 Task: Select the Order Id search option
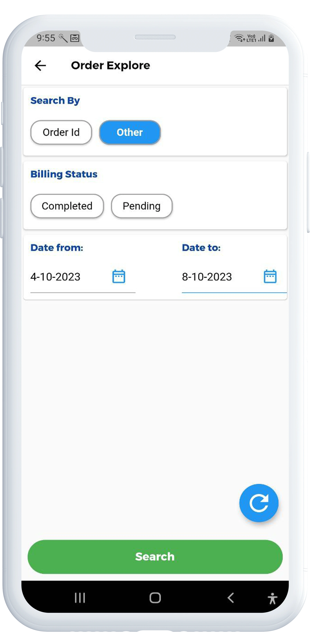61,132
